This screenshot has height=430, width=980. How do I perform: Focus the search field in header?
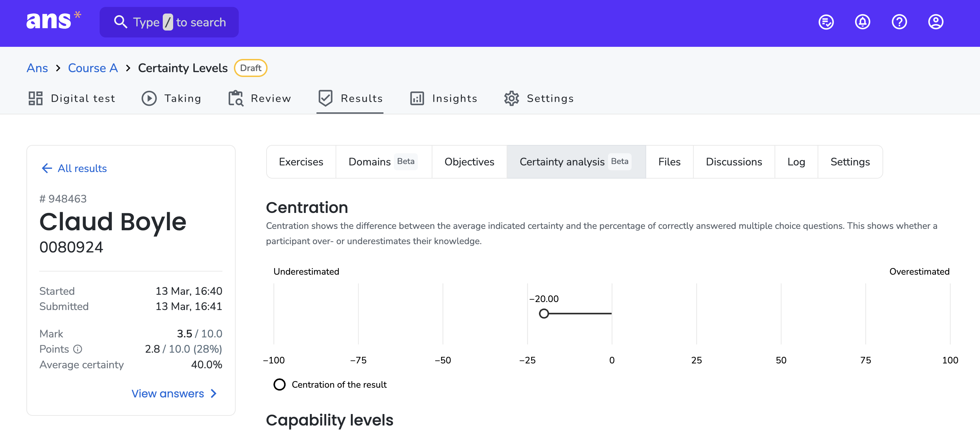coord(169,22)
